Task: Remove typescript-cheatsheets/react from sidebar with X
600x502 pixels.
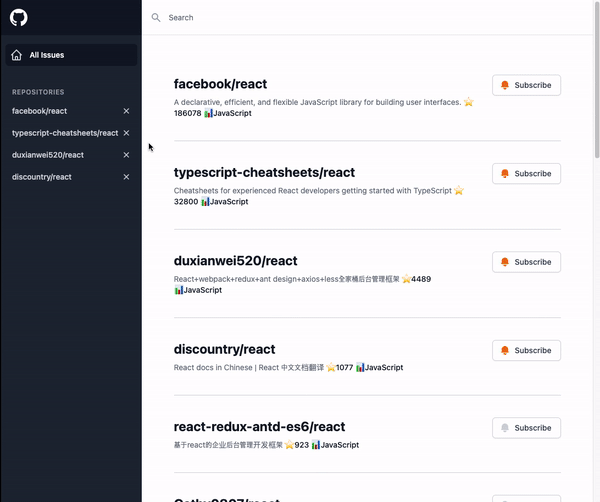Action: [x=126, y=133]
